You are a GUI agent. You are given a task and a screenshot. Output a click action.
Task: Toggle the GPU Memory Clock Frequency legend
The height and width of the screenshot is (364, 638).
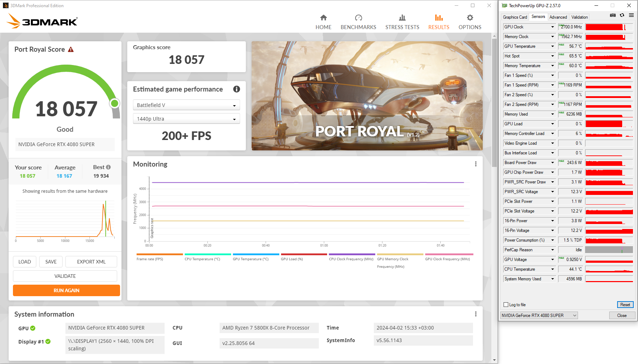400,261
